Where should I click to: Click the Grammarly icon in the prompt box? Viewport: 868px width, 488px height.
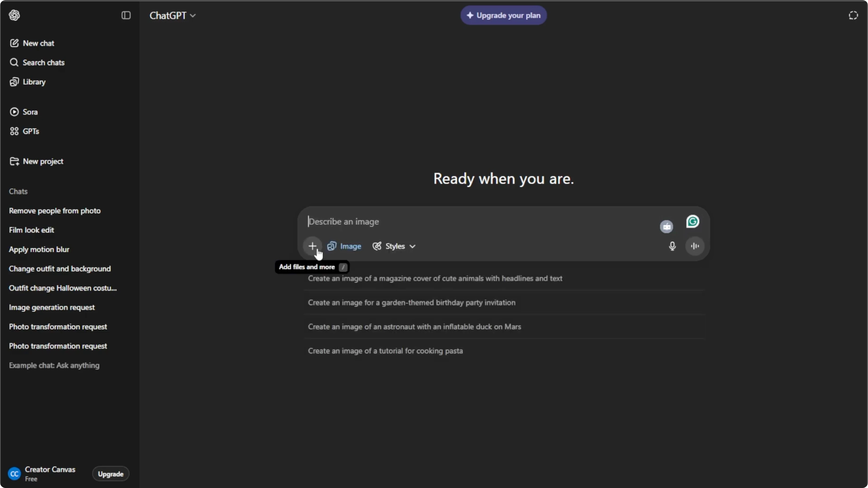[693, 222]
